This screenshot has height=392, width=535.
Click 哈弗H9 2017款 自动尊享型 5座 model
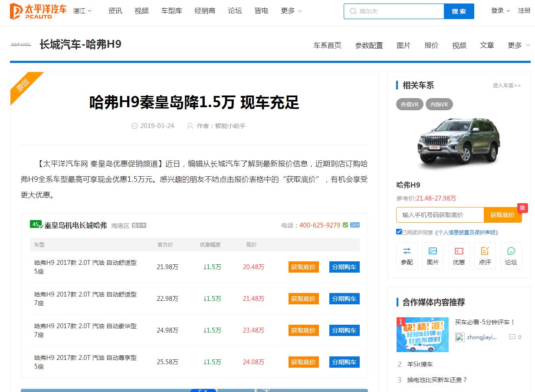(85, 362)
